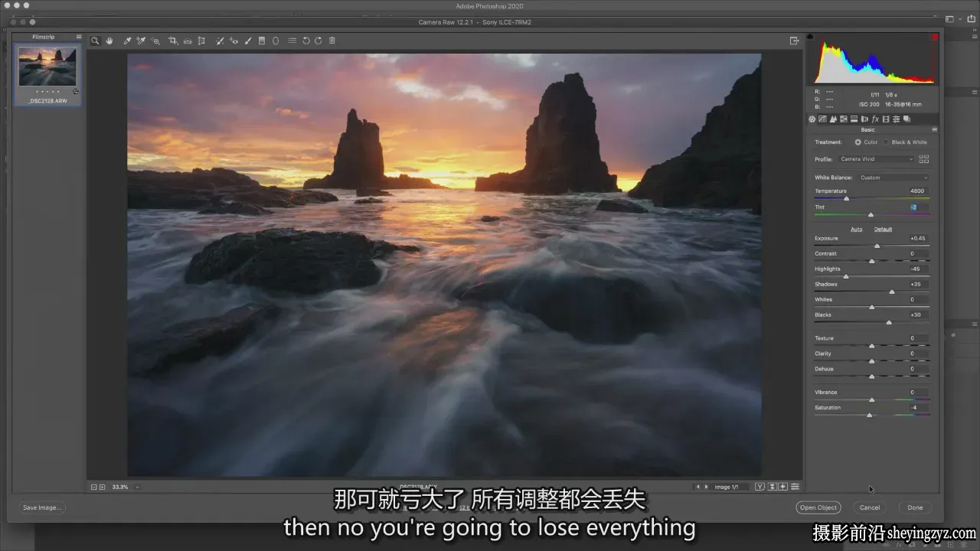The height and width of the screenshot is (551, 980).
Task: Click the Shadows slider handle
Action: click(x=892, y=292)
